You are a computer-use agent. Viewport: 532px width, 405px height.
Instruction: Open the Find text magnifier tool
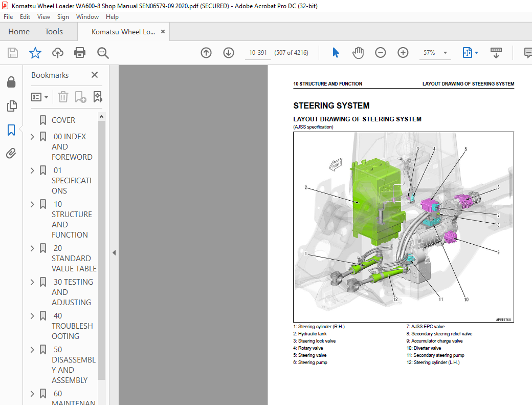103,53
